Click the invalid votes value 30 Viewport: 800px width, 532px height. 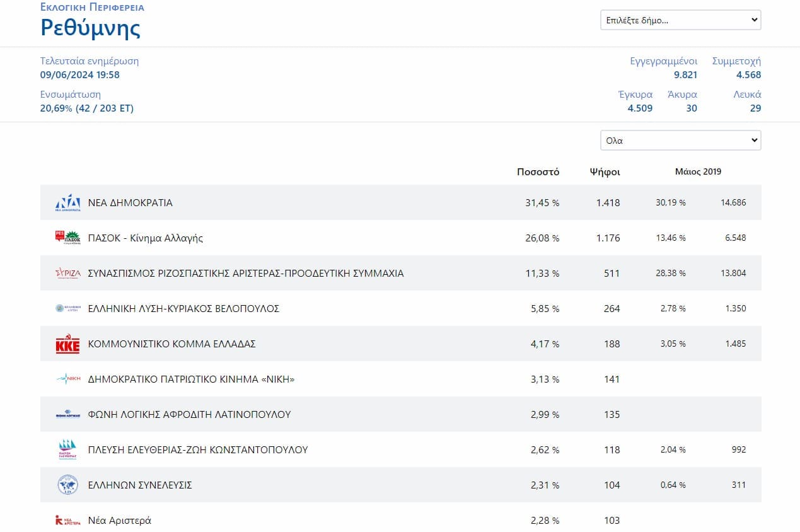pos(692,108)
